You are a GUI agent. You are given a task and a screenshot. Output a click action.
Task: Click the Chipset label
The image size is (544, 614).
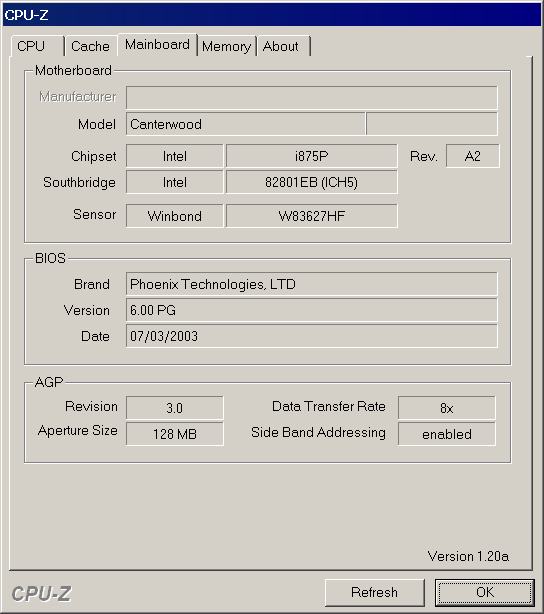(x=94, y=157)
